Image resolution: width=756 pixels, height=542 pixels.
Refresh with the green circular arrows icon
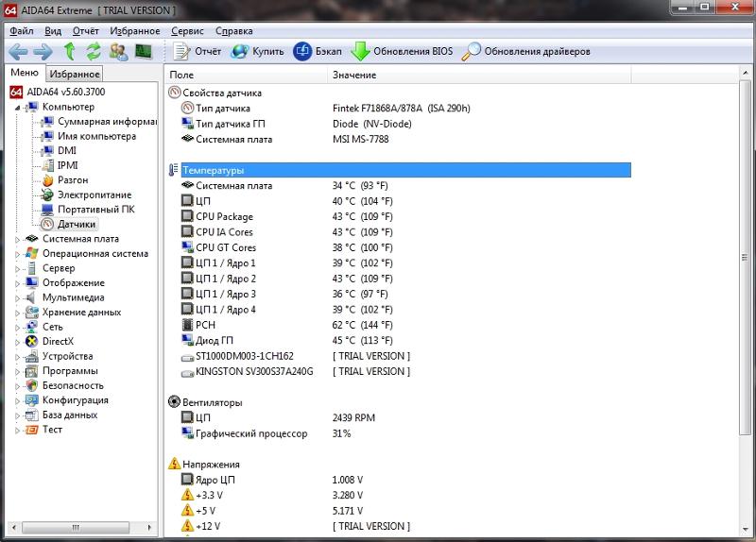tap(94, 51)
